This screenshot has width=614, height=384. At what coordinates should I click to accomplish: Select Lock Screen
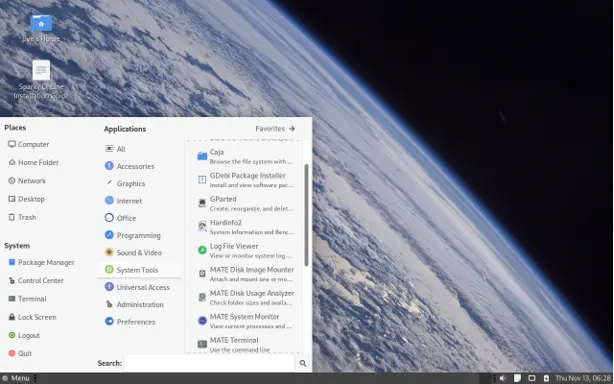(32, 317)
